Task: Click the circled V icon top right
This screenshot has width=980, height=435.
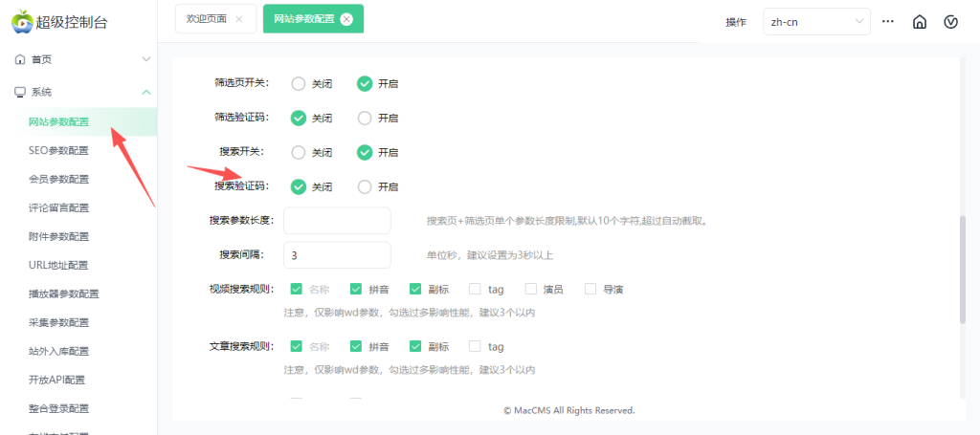Action: coord(950,22)
